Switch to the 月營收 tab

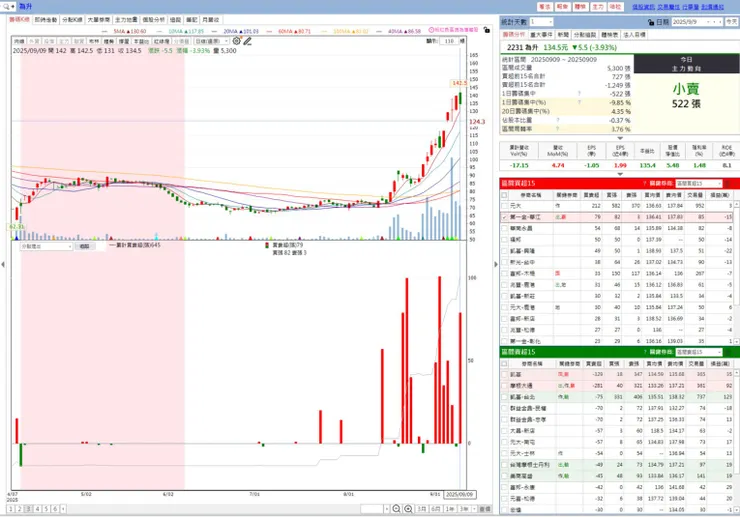[x=210, y=20]
